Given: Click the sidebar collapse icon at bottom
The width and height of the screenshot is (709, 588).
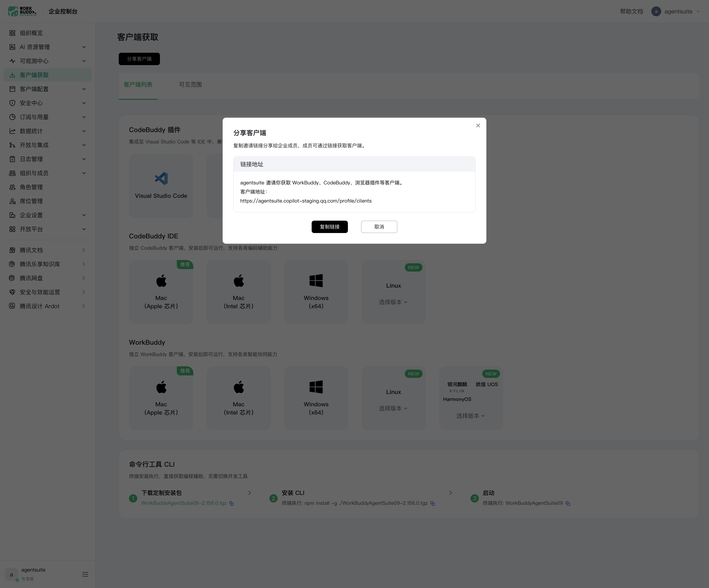Looking at the screenshot, I should tap(85, 574).
